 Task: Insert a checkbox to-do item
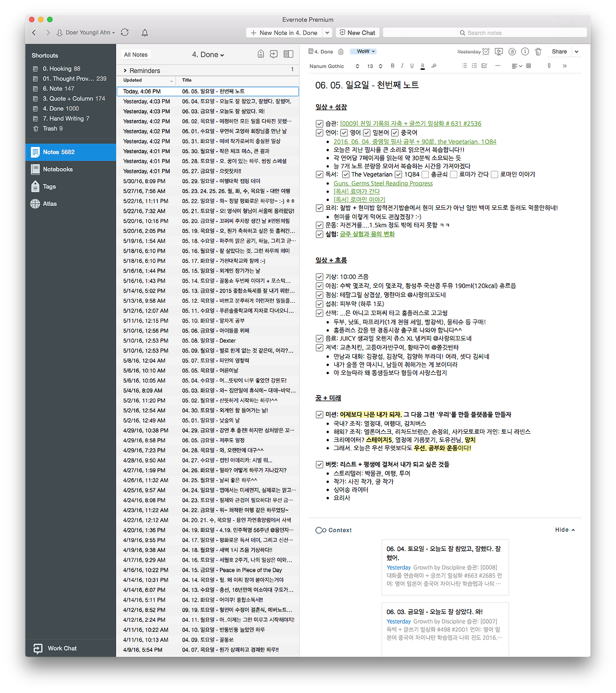click(485, 66)
